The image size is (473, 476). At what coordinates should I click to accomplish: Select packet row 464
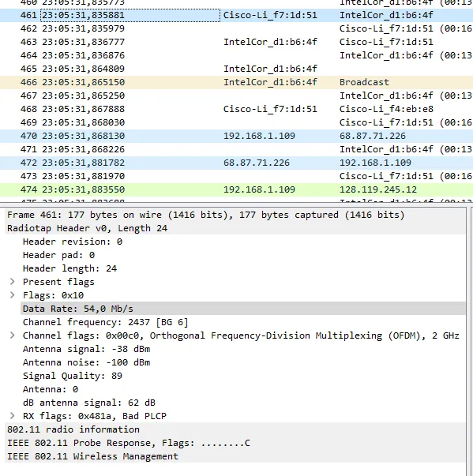coord(237,55)
